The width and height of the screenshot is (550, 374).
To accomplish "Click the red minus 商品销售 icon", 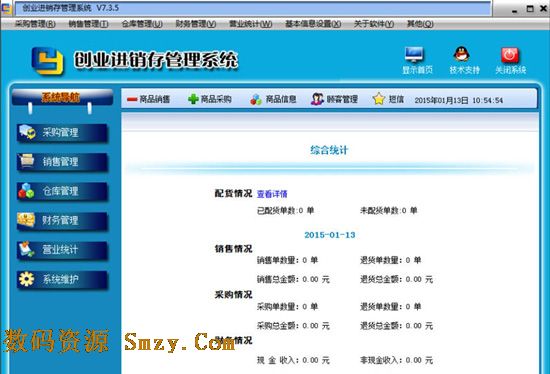I will click(132, 100).
